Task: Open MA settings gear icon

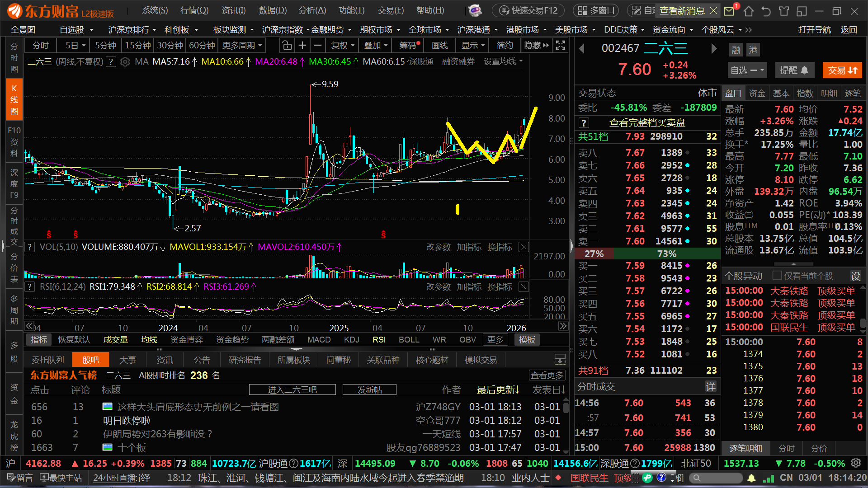Action: (125, 62)
